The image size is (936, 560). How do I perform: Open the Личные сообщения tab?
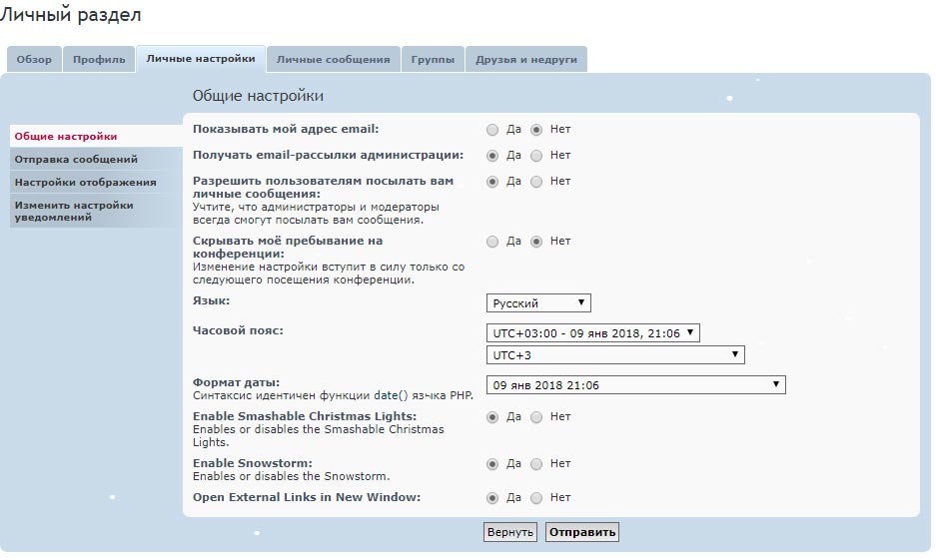pos(333,60)
